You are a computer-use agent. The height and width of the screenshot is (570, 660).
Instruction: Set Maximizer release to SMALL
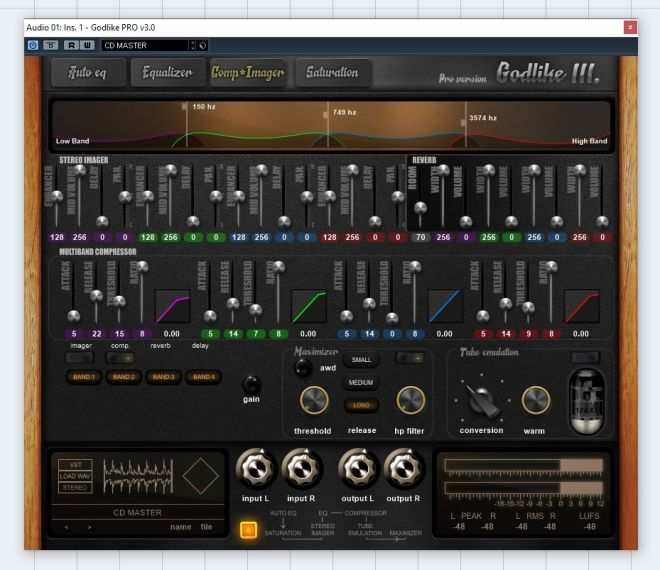(361, 360)
